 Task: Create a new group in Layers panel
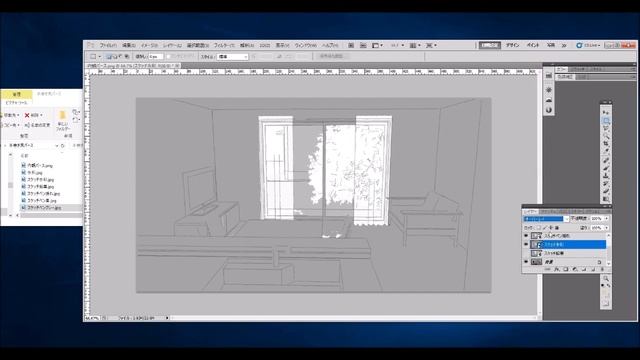(x=584, y=269)
